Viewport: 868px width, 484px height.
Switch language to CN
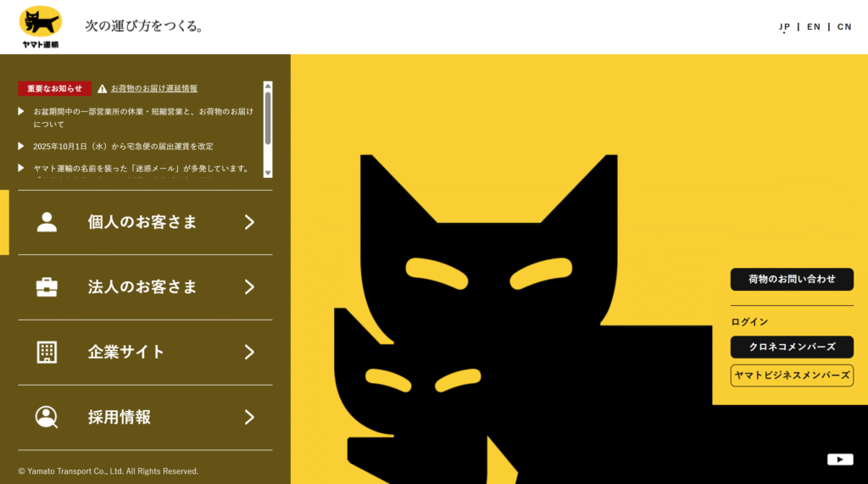coord(844,26)
